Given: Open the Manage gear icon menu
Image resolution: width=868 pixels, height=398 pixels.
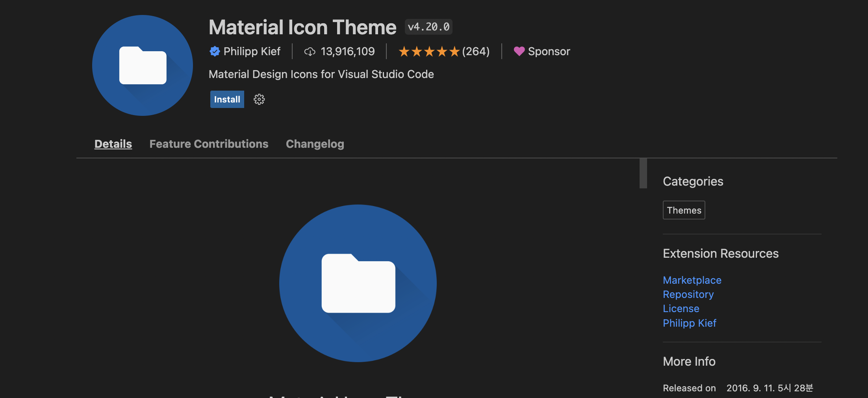Looking at the screenshot, I should (x=259, y=99).
